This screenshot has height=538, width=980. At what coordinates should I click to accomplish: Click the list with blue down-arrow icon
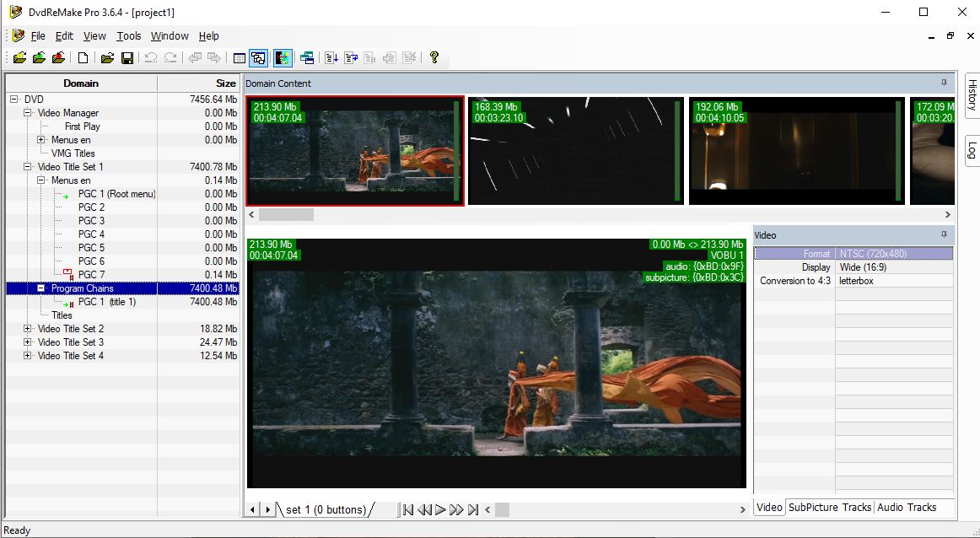click(x=331, y=58)
